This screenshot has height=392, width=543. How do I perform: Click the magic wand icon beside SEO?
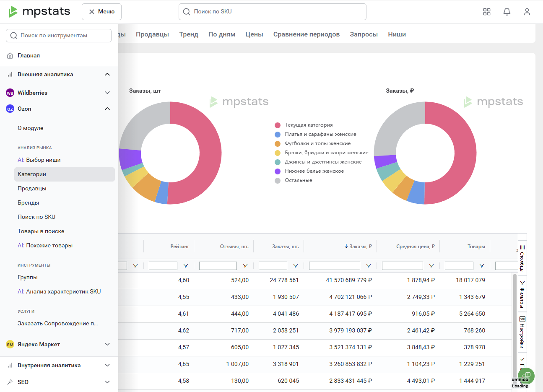pos(10,382)
